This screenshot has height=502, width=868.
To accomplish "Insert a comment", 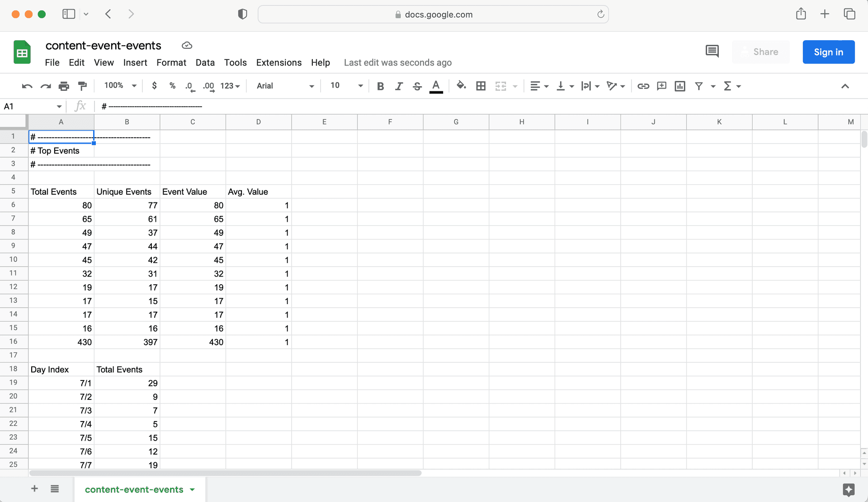I will [x=661, y=86].
